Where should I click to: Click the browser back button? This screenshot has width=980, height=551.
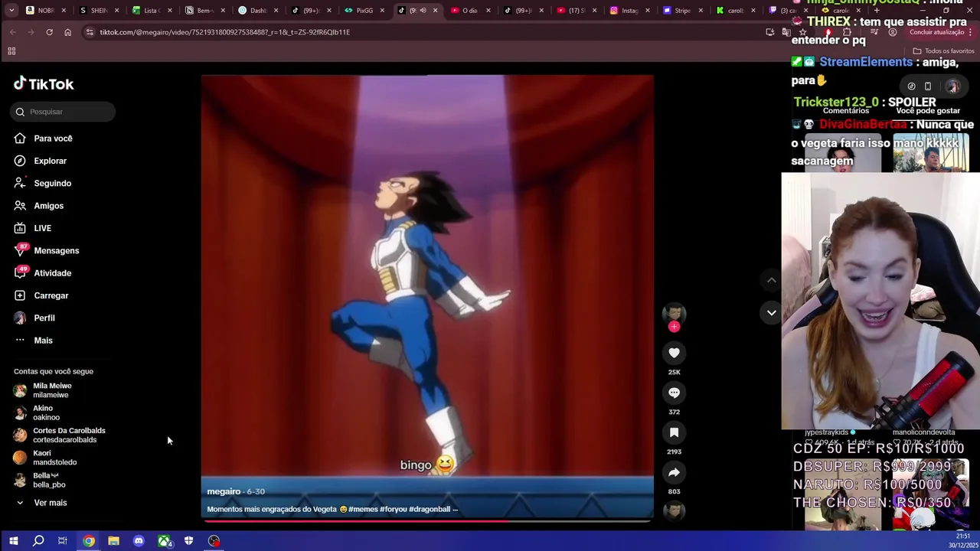13,32
